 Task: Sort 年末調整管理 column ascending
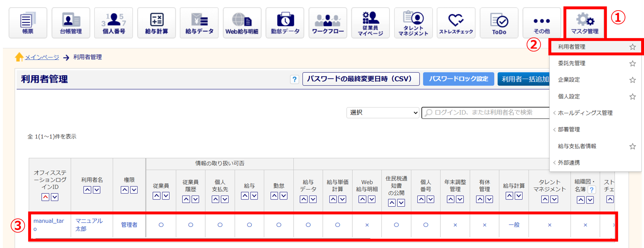coord(451,199)
